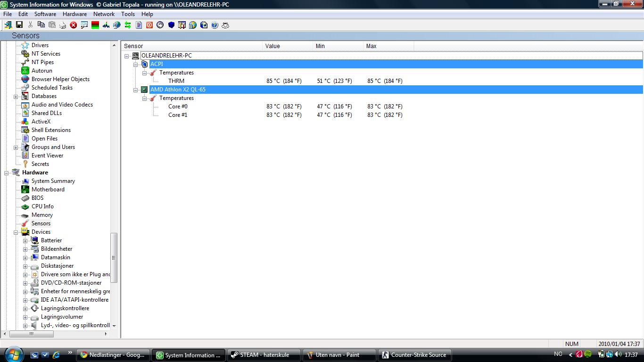Switch to Uten navn - Paint window

[x=339, y=355]
